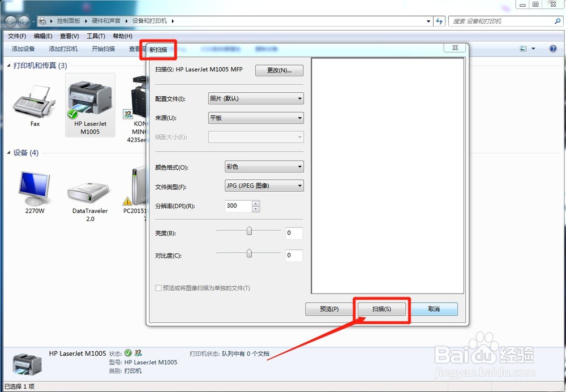This screenshot has height=392, width=566.
Task: Open the 工具(T) menu
Action: click(x=96, y=36)
